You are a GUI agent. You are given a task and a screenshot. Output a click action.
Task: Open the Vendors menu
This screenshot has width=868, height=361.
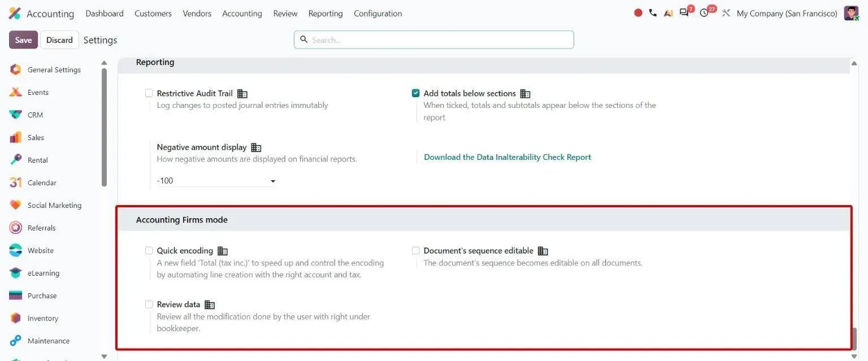tap(197, 13)
